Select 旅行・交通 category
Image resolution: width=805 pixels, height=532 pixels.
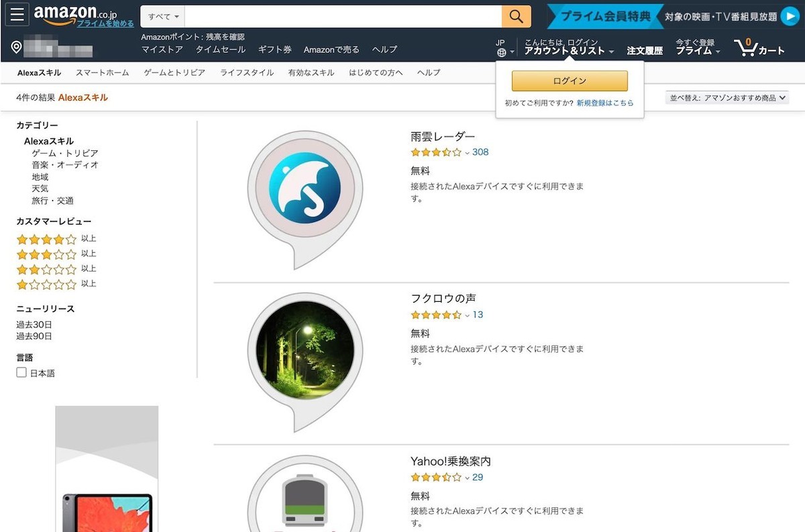[53, 201]
